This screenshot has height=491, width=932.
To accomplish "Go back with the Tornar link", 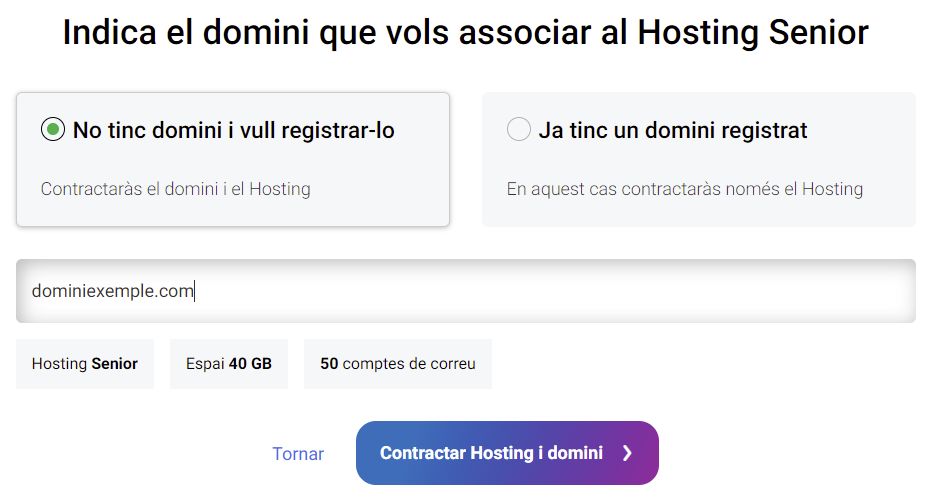I will [298, 454].
